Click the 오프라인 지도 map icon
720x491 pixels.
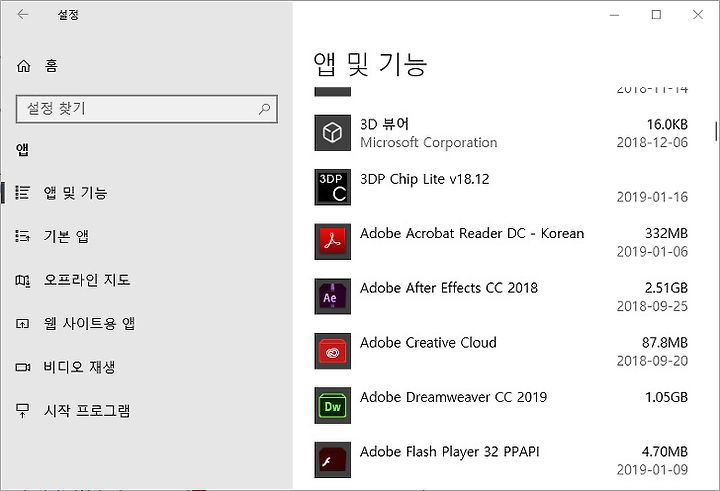coord(22,280)
